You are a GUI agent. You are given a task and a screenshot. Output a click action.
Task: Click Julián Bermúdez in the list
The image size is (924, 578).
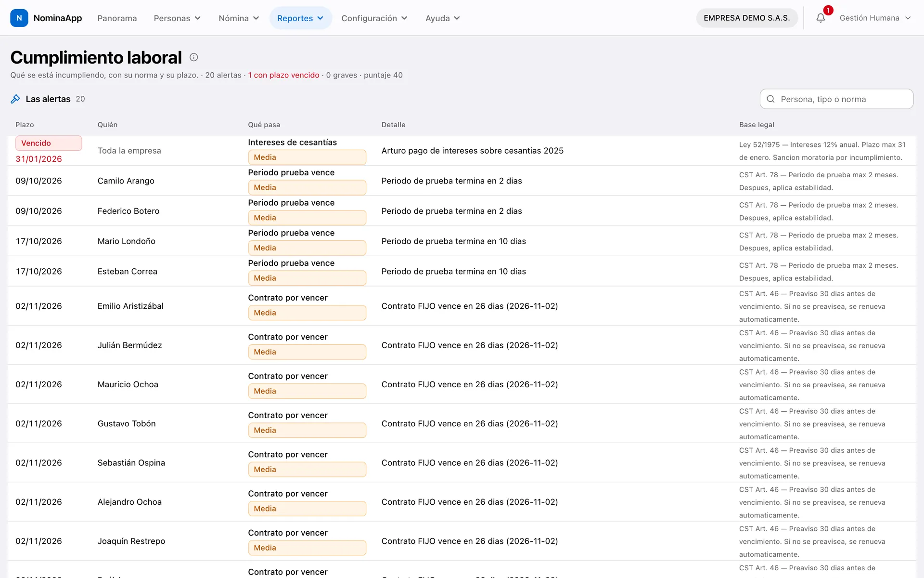tap(129, 345)
